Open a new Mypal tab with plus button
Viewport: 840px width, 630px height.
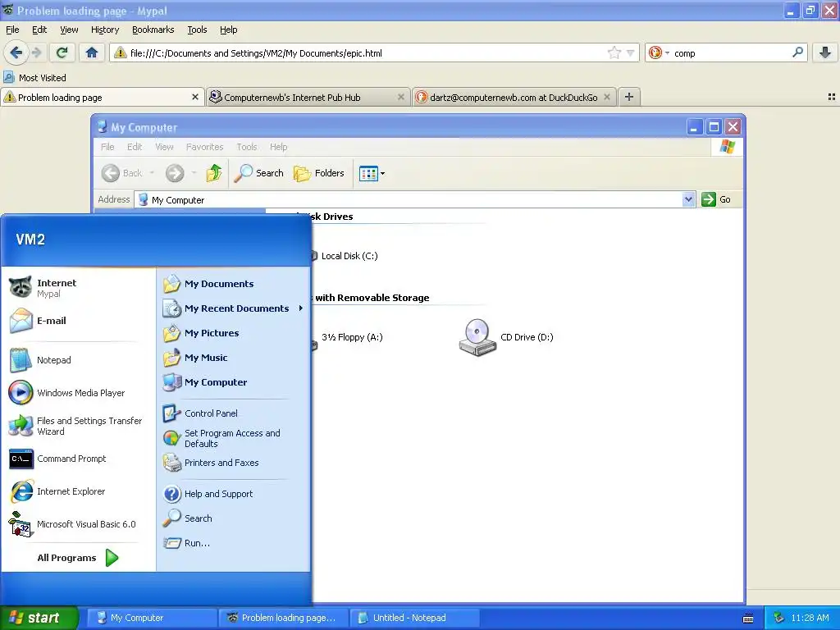coord(629,97)
